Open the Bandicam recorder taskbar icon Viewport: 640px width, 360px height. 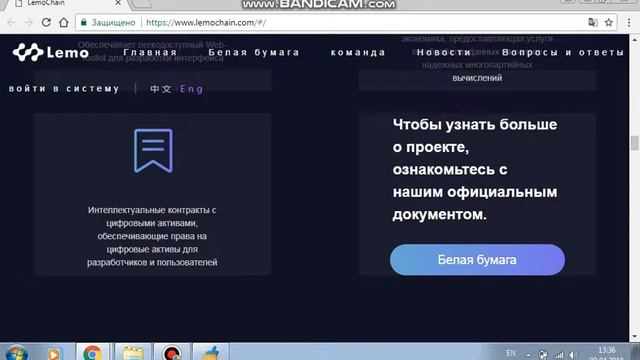[x=172, y=353]
